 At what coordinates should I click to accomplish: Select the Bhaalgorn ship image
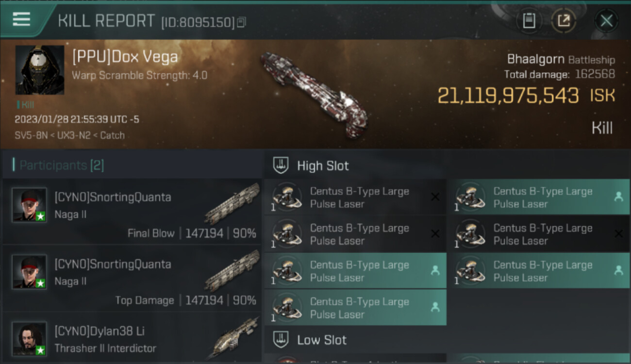coord(314,93)
